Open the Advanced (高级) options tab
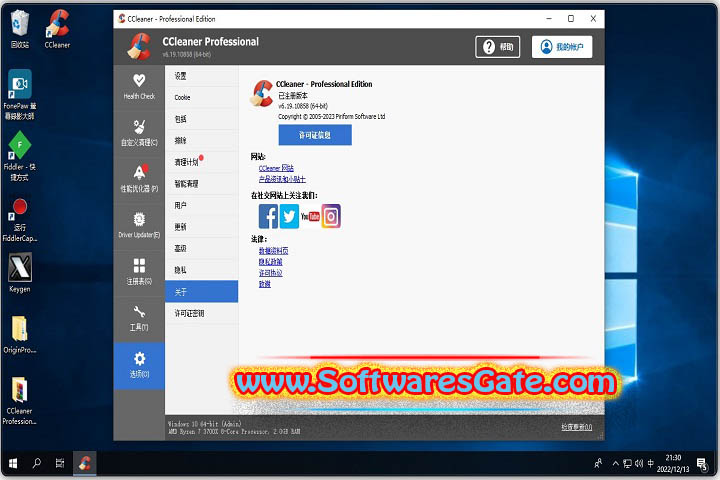The width and height of the screenshot is (720, 480). pyautogui.click(x=202, y=248)
